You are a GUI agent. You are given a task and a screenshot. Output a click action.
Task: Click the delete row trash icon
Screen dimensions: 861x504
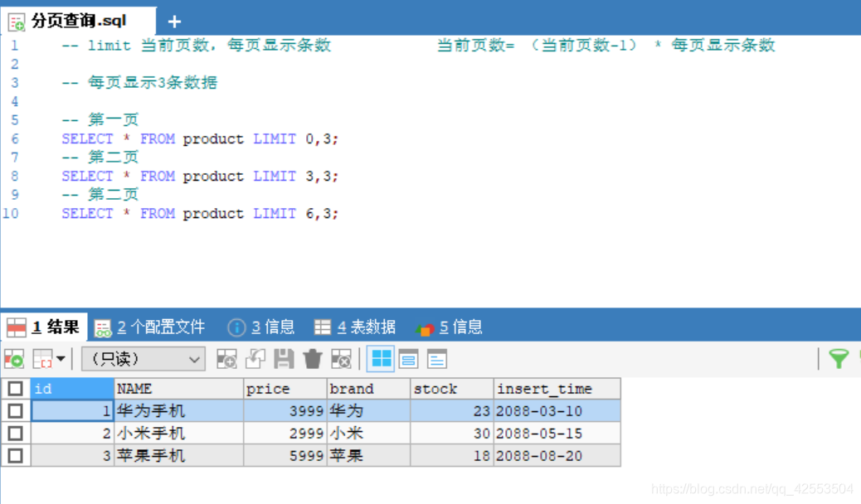[x=313, y=360]
